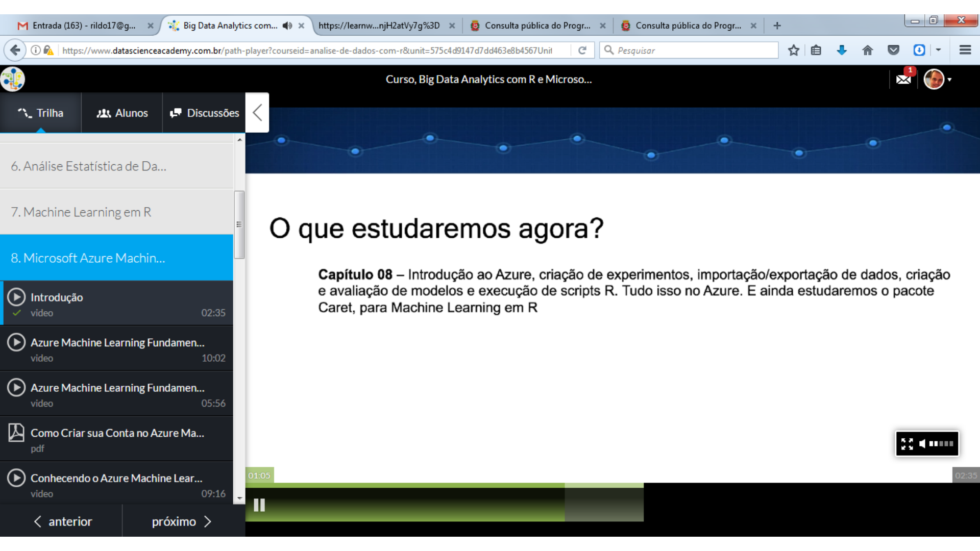Mute the video player volume
The height and width of the screenshot is (551, 980).
[922, 444]
